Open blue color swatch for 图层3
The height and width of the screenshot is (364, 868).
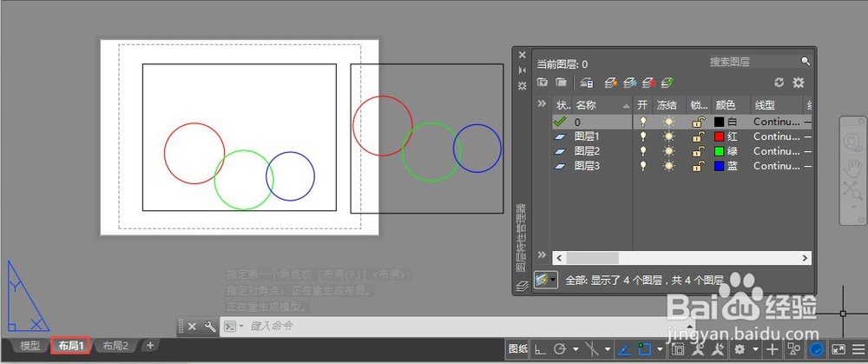719,166
